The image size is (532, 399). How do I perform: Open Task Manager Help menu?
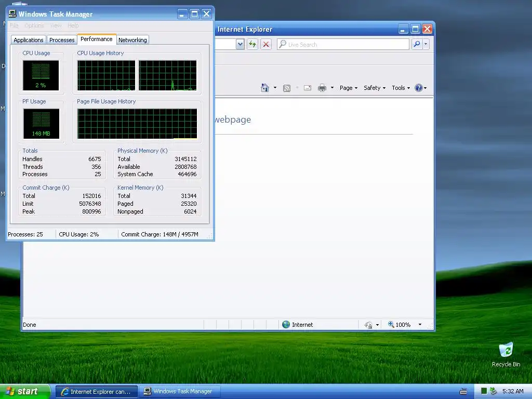pyautogui.click(x=73, y=25)
